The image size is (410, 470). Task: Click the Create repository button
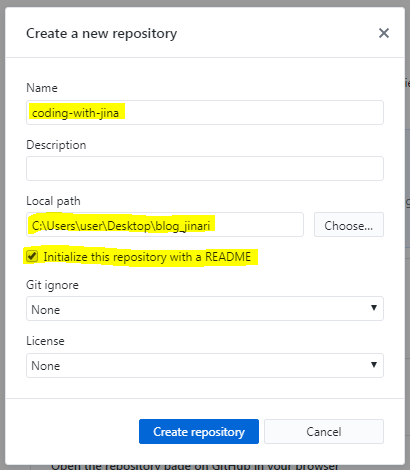coord(199,432)
